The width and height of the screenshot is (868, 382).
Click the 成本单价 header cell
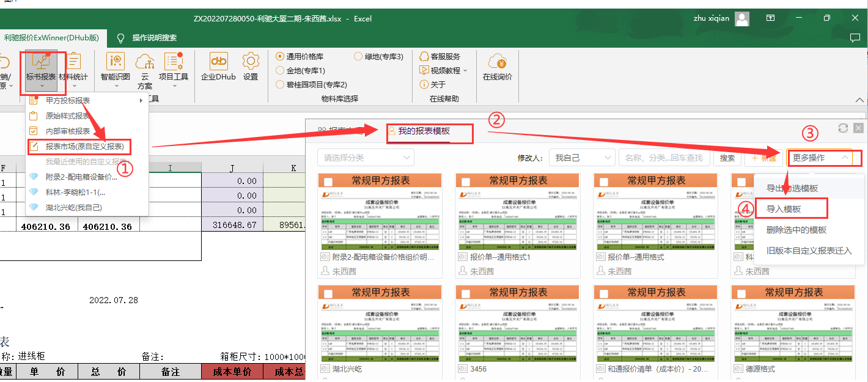tap(232, 372)
